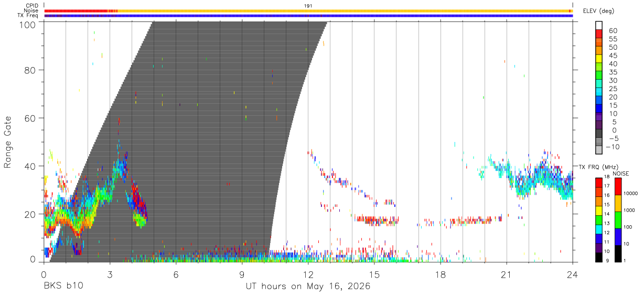Click the '11' label on TX FRQ colorbar
The image size is (644, 297).
(608, 242)
